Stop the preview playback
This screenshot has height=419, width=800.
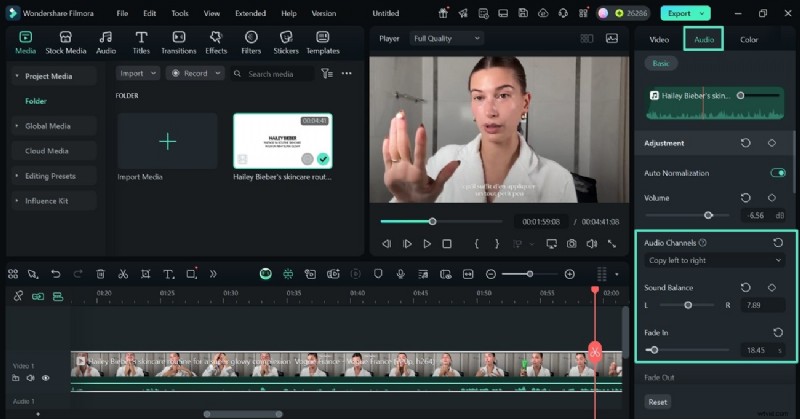tap(447, 244)
